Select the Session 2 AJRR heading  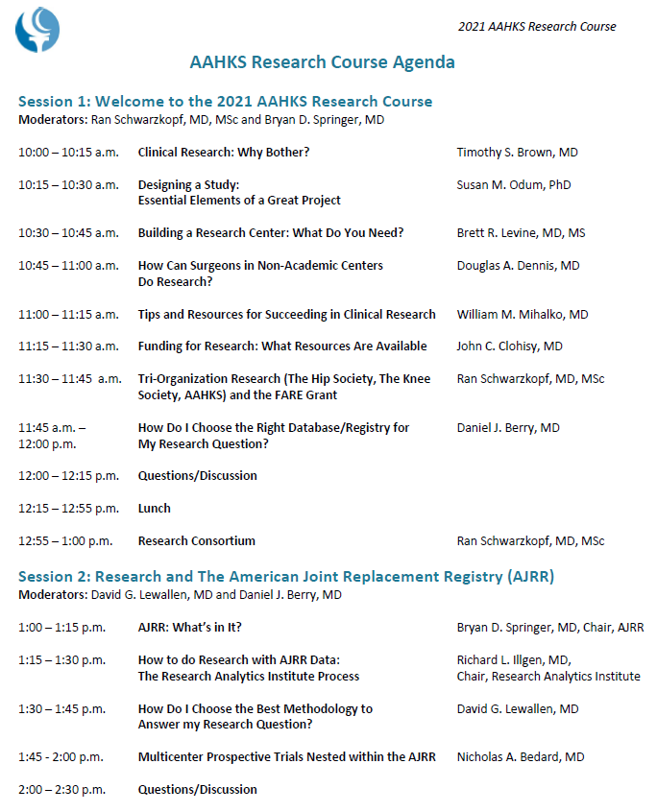click(286, 577)
